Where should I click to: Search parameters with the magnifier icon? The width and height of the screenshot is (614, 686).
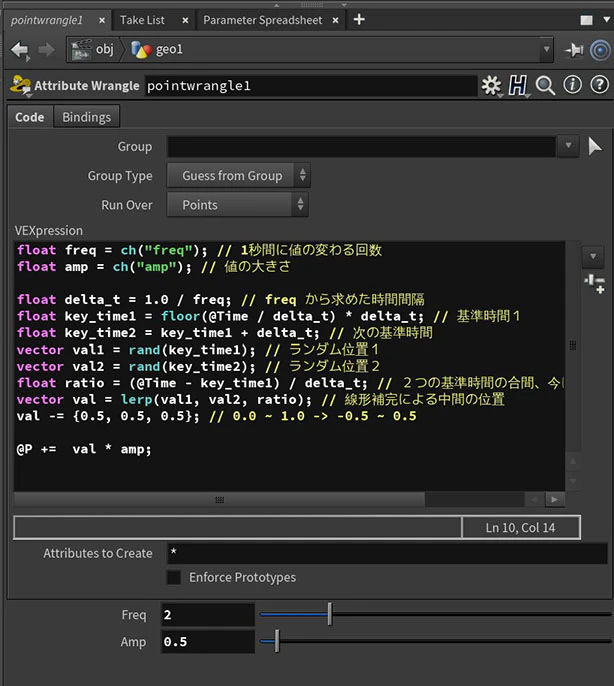(545, 85)
